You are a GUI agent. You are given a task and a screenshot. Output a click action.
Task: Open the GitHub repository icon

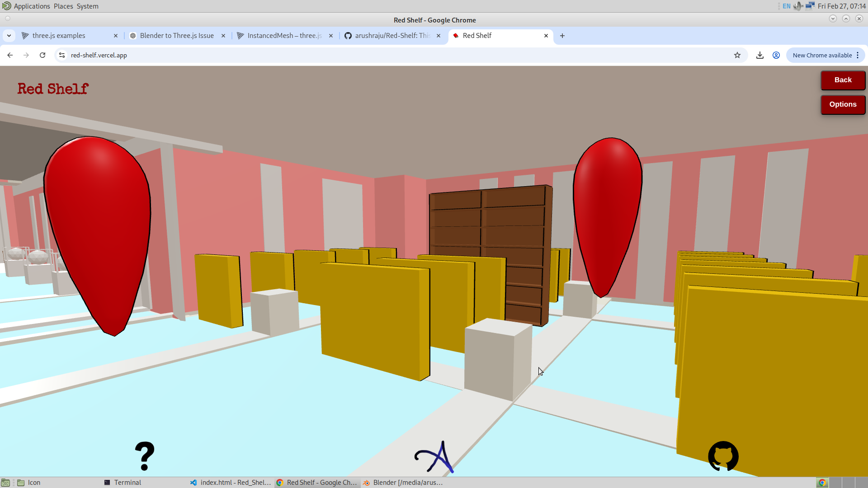[x=722, y=456]
